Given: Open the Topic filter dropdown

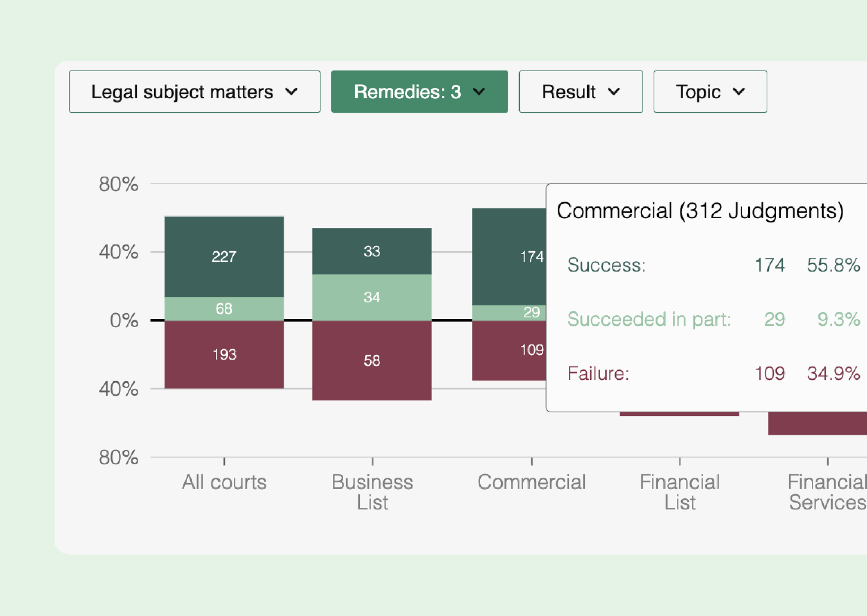Looking at the screenshot, I should tap(710, 91).
